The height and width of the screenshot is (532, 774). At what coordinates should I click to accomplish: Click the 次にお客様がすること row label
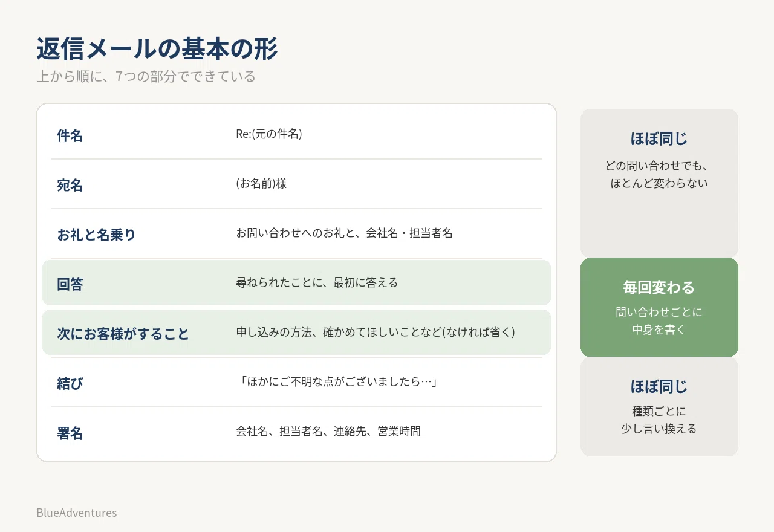pyautogui.click(x=123, y=334)
